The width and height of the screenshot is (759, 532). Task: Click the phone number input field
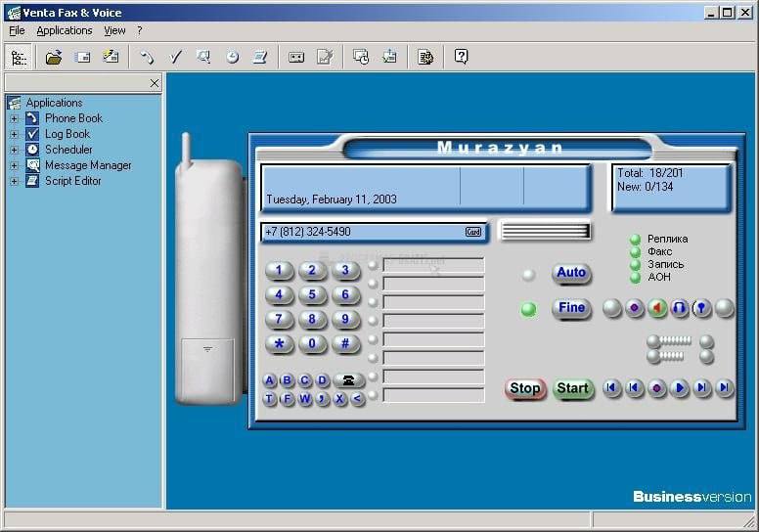pyautogui.click(x=362, y=232)
